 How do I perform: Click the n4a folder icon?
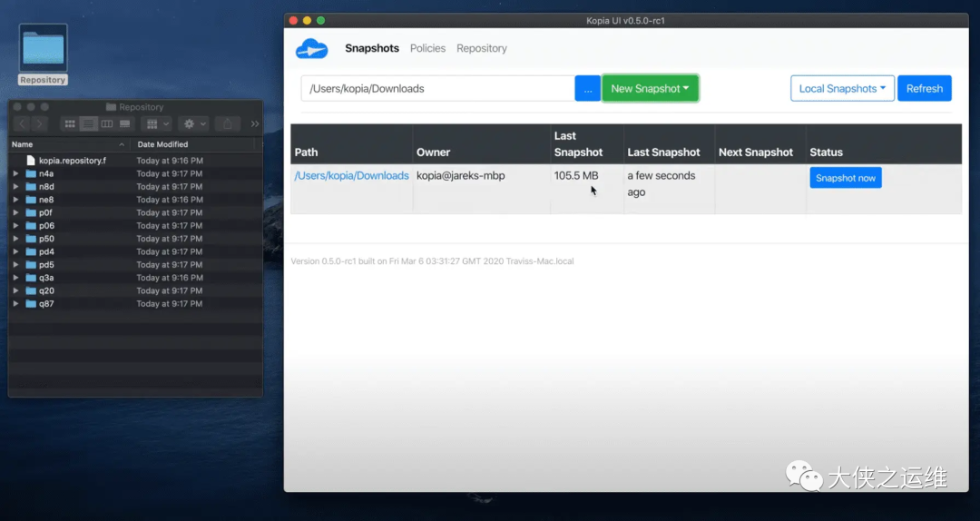click(x=31, y=174)
